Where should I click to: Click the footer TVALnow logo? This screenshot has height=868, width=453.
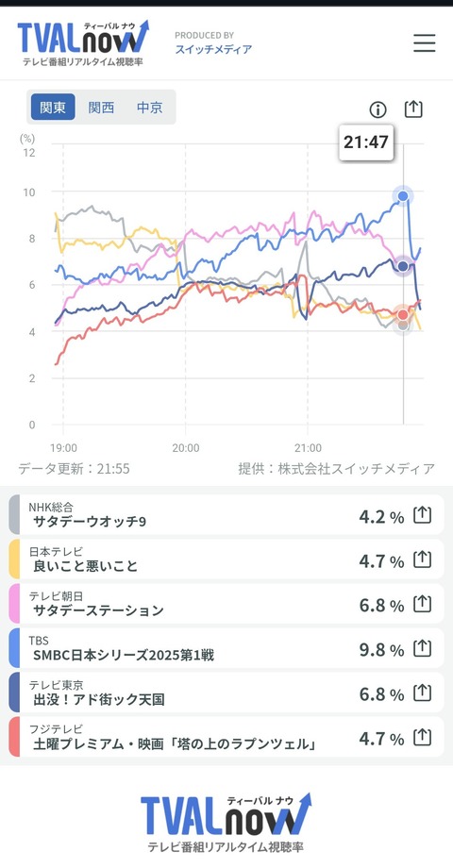click(x=226, y=822)
